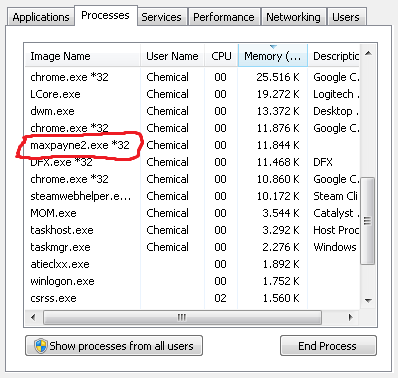Click the shield icon on Show processes button
This screenshot has width=398, height=378.
pos(41,346)
